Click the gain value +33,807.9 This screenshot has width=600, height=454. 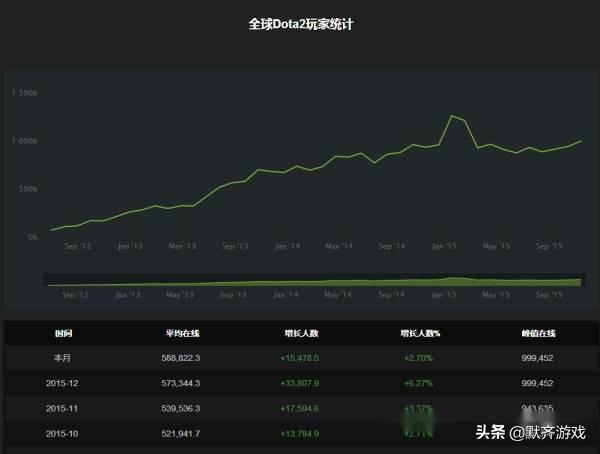click(300, 383)
